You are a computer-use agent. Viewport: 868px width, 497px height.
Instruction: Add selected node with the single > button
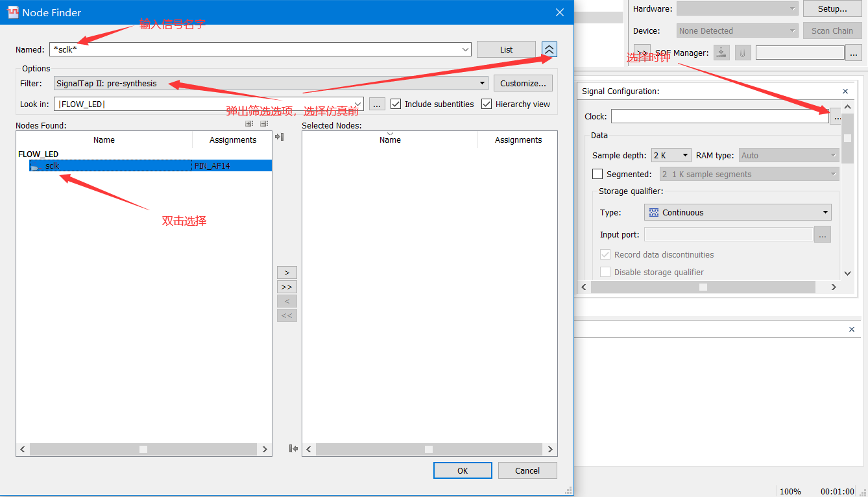tap(287, 273)
